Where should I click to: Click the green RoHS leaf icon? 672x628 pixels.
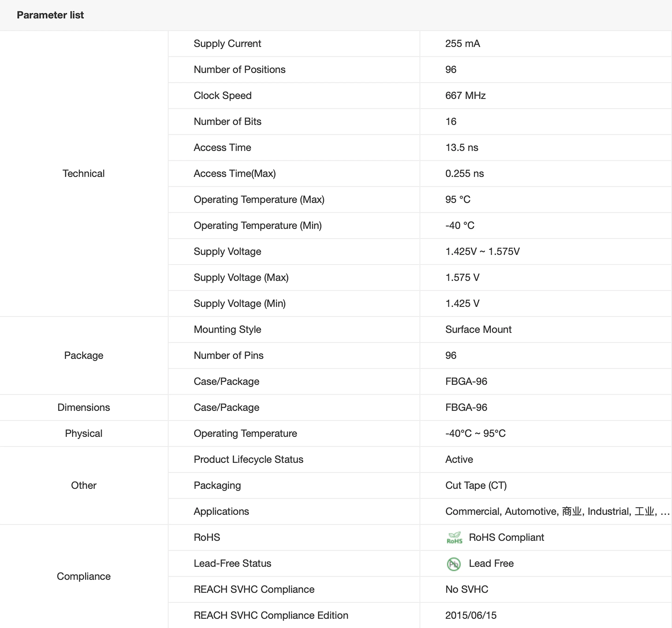point(454,538)
